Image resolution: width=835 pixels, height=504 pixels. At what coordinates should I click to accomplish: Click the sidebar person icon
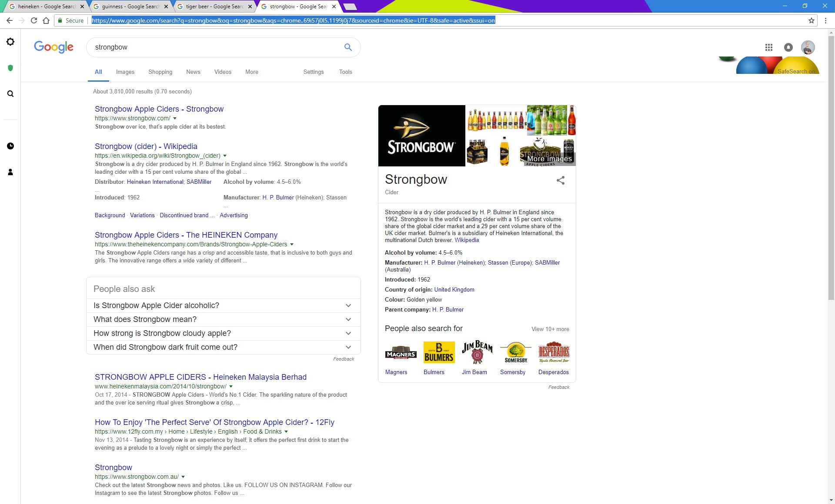[10, 172]
